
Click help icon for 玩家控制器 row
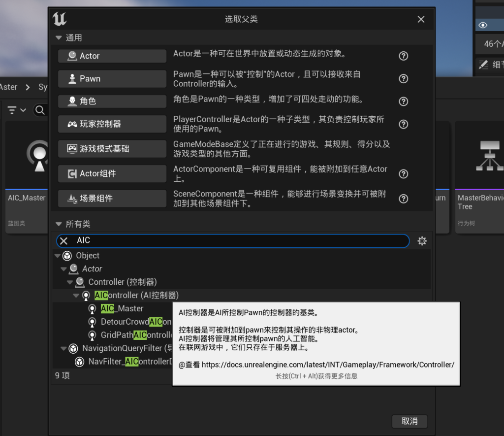tap(403, 124)
